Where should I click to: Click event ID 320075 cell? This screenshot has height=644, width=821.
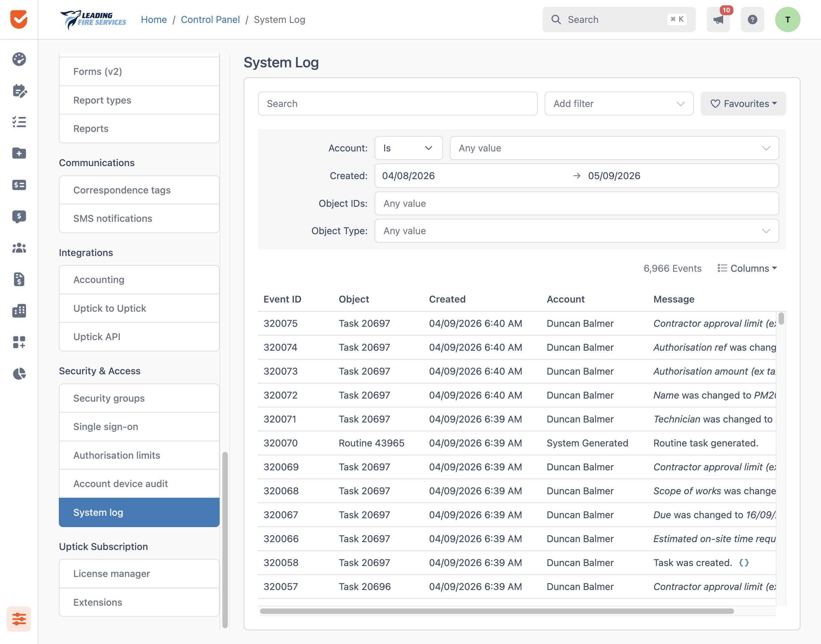click(x=280, y=323)
